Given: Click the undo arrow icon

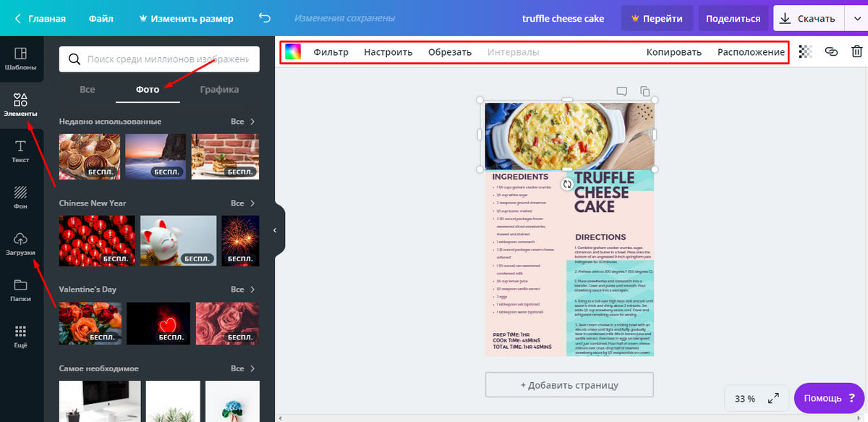Looking at the screenshot, I should click(x=265, y=18).
